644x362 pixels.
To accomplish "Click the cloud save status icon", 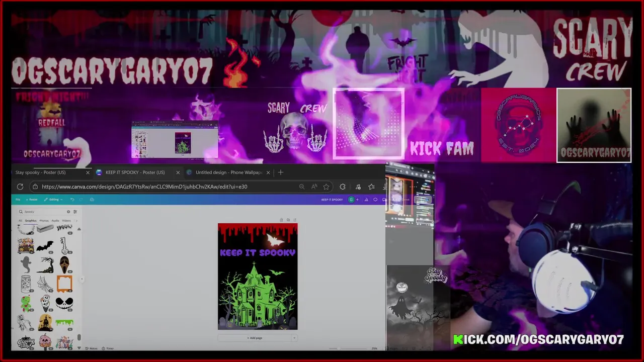I will (92, 200).
